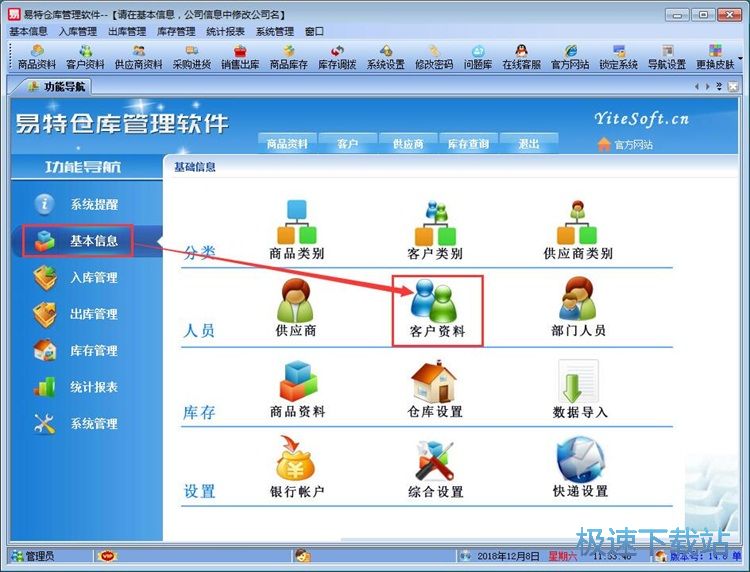Viewport: 750px width, 572px height.
Task: Select 出库管理 in sidebar navigation
Action: tap(77, 314)
